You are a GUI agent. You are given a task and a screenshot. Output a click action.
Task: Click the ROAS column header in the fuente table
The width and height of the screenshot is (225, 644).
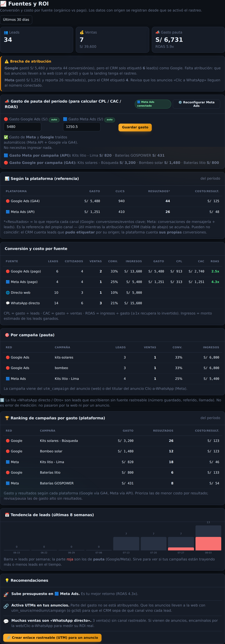[215, 261]
